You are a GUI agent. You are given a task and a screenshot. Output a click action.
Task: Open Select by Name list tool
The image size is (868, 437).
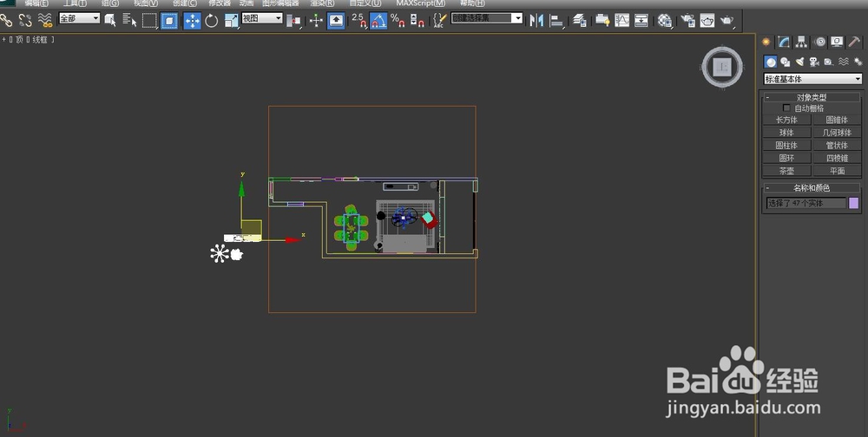tap(129, 21)
